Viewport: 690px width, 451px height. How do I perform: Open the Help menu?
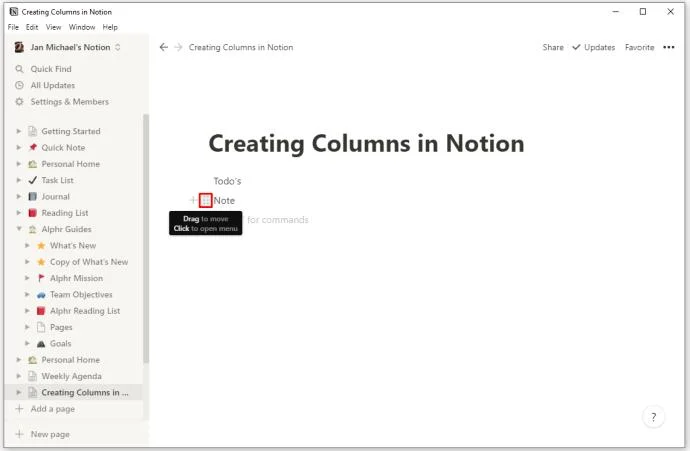[110, 27]
